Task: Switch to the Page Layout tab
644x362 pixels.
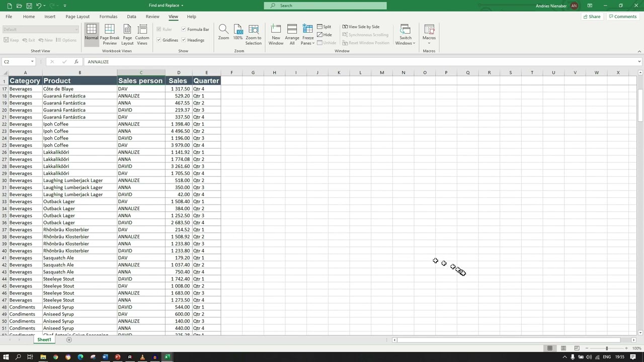Action: tap(77, 17)
